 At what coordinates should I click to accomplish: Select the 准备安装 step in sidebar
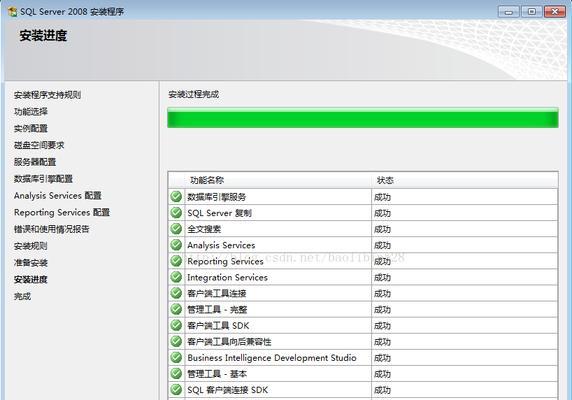pyautogui.click(x=31, y=263)
